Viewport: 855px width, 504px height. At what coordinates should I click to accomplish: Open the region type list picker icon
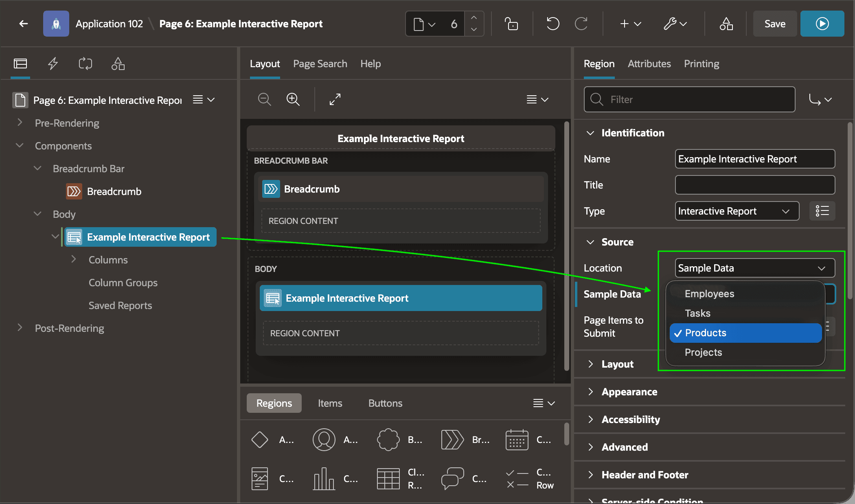click(x=822, y=211)
